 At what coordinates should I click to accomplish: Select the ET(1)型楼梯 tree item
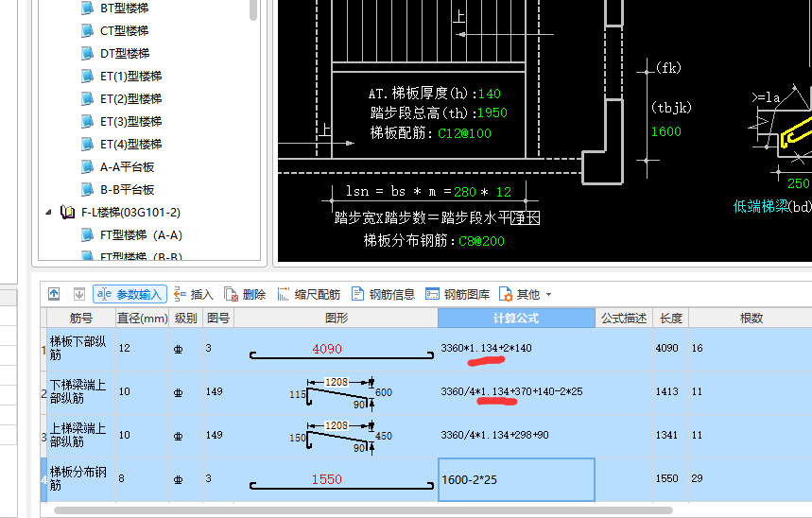point(131,77)
